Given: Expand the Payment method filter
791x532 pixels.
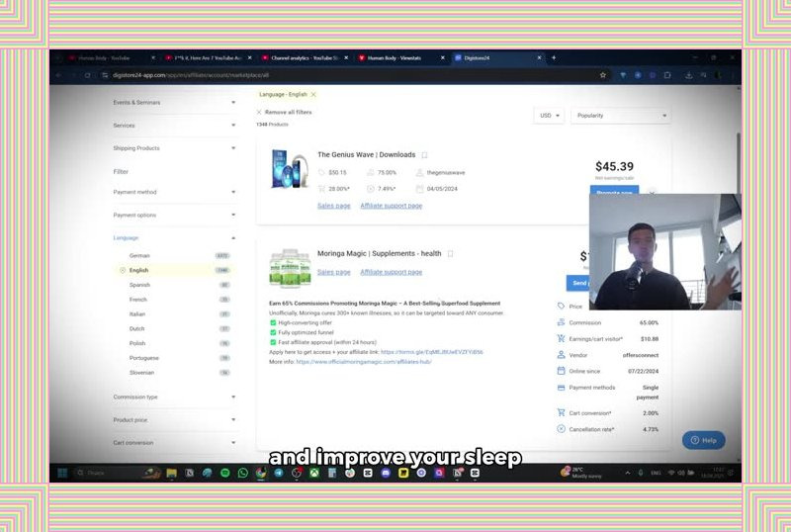Looking at the screenshot, I should click(174, 192).
